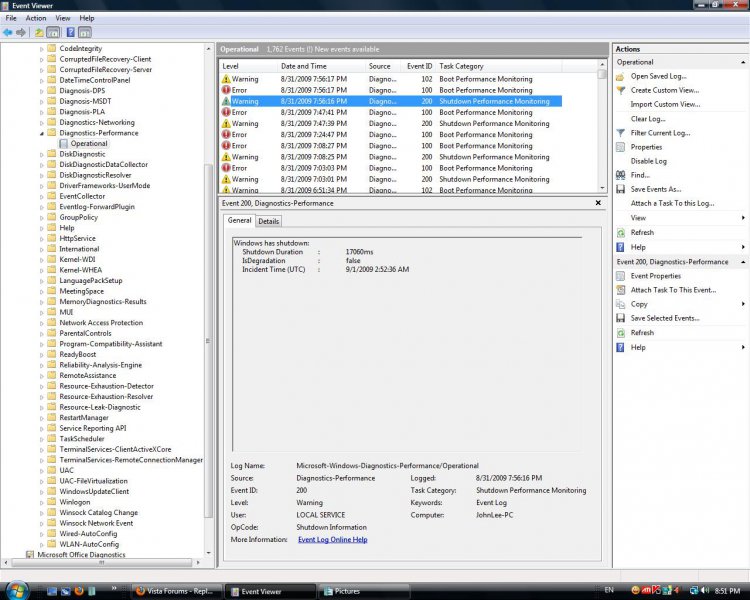Click the show/hide action pane toolbar icon
Image resolution: width=750 pixels, height=600 pixels.
pyautogui.click(x=84, y=33)
